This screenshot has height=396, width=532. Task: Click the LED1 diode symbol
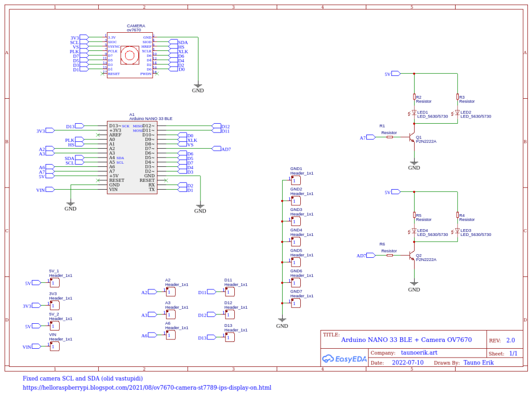tap(414, 113)
